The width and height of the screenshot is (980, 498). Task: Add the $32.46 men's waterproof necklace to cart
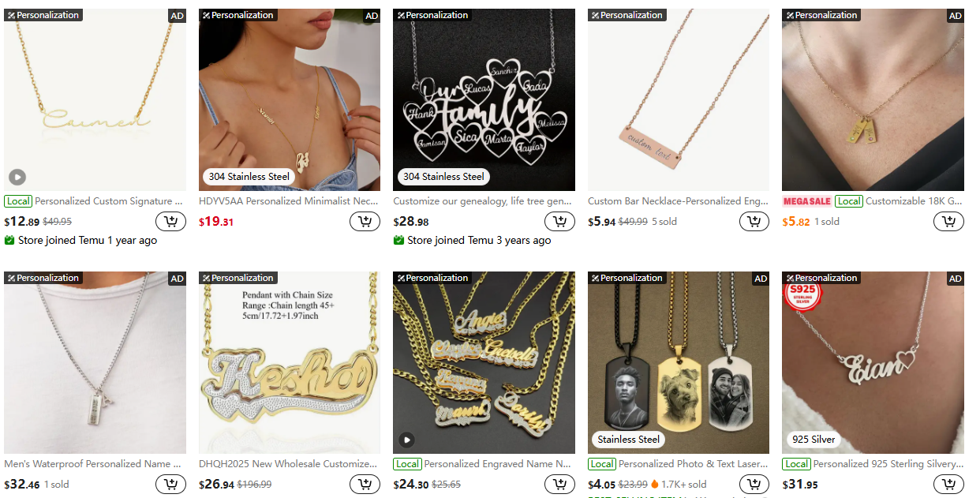(170, 485)
